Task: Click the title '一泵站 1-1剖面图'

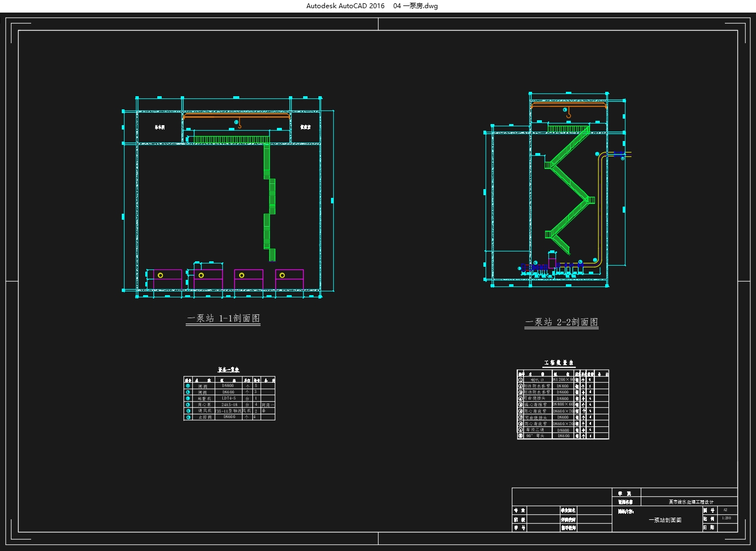Action: 223,318
